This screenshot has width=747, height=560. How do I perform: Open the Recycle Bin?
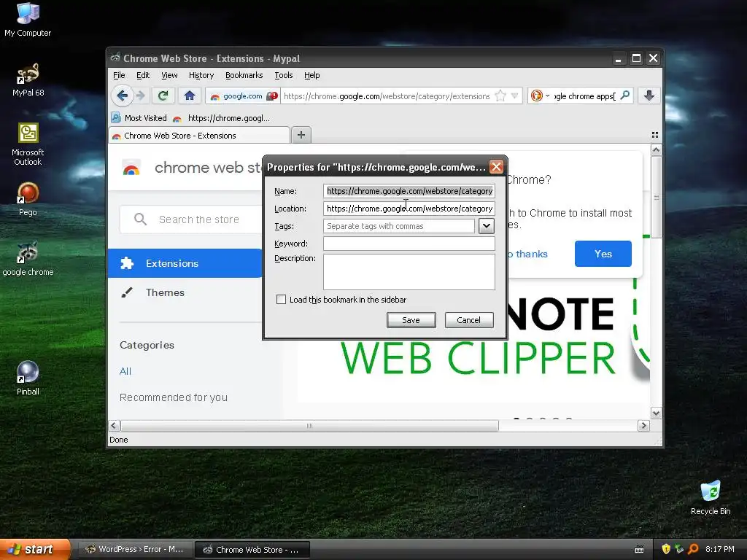[x=711, y=498]
